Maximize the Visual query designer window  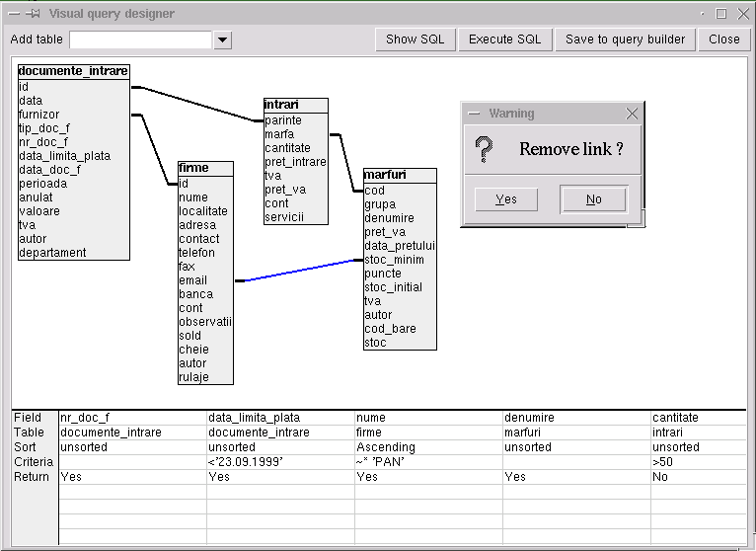(x=721, y=14)
